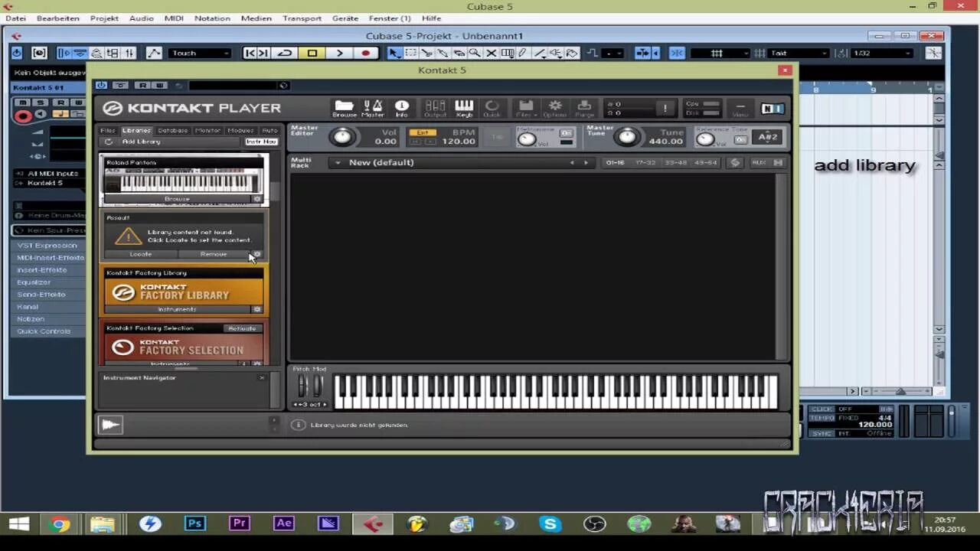Click the Master Editor volume knob
Screen dimensions: 980x551
[x=342, y=137]
